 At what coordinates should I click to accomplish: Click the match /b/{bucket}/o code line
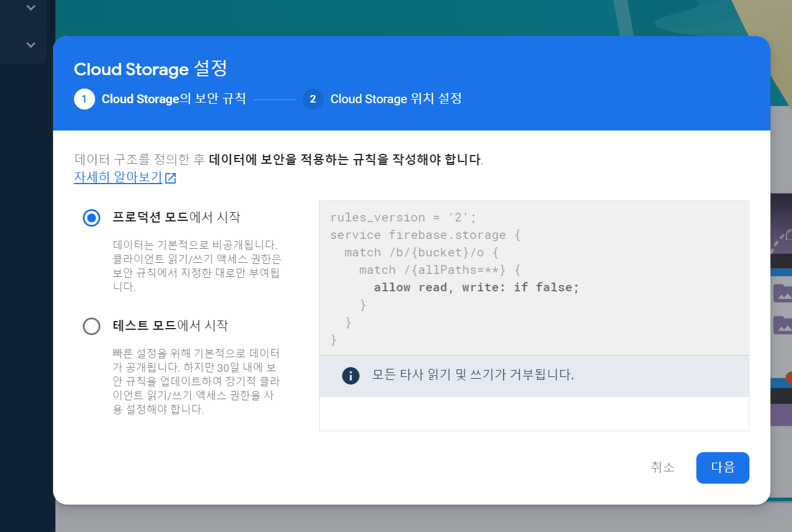tap(422, 252)
